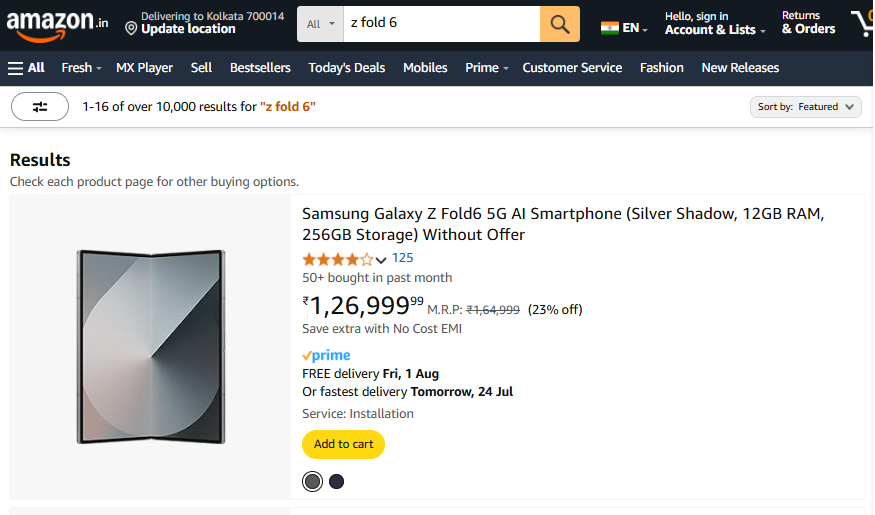Click the Amazon.in logo
This screenshot has width=875, height=515.
(x=57, y=24)
